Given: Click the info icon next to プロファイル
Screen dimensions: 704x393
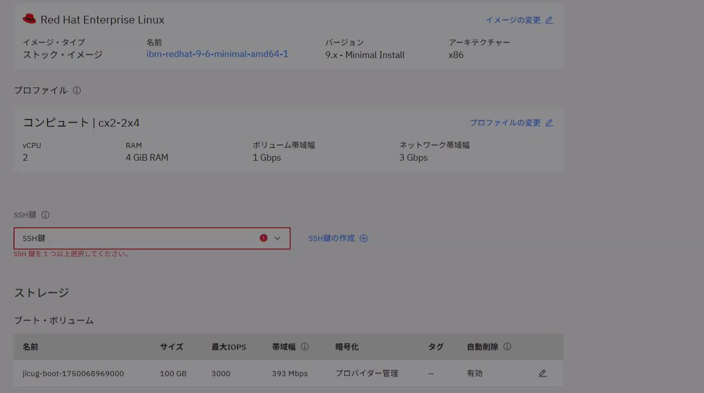Looking at the screenshot, I should (x=77, y=90).
